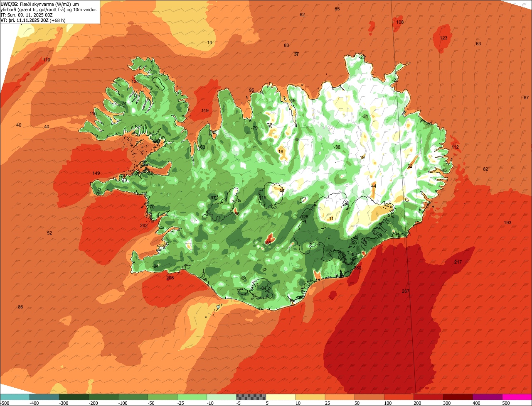Click the map value 11 on Vatnajökull
The width and height of the screenshot is (532, 406).
click(x=331, y=218)
